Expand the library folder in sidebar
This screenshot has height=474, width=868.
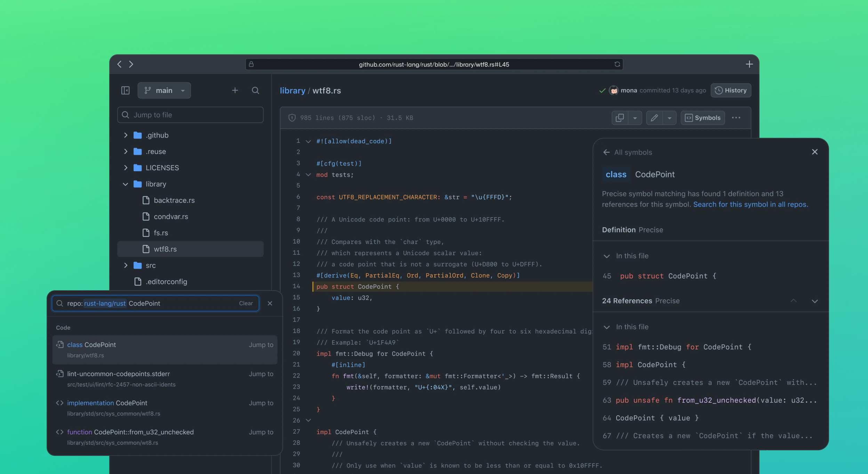coord(125,184)
